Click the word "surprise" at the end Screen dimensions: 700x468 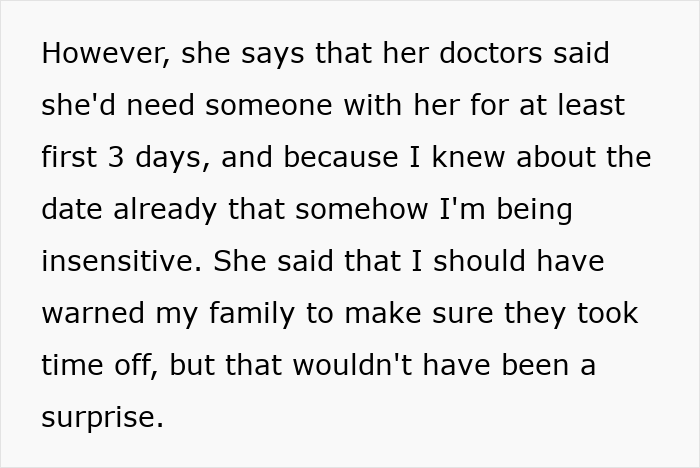pos(101,417)
